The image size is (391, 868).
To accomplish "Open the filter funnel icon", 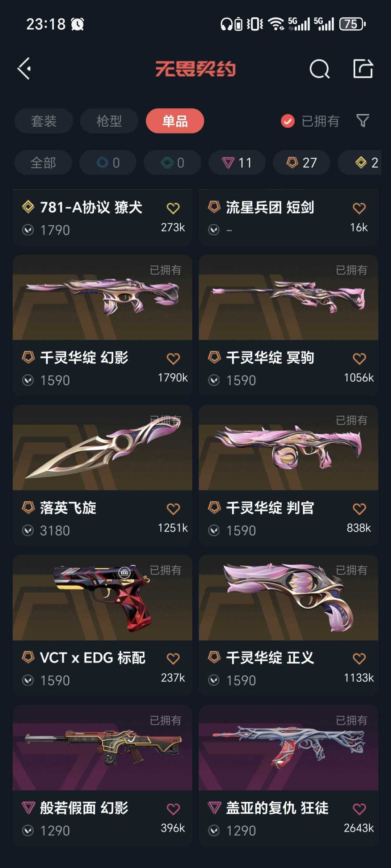I will [362, 121].
